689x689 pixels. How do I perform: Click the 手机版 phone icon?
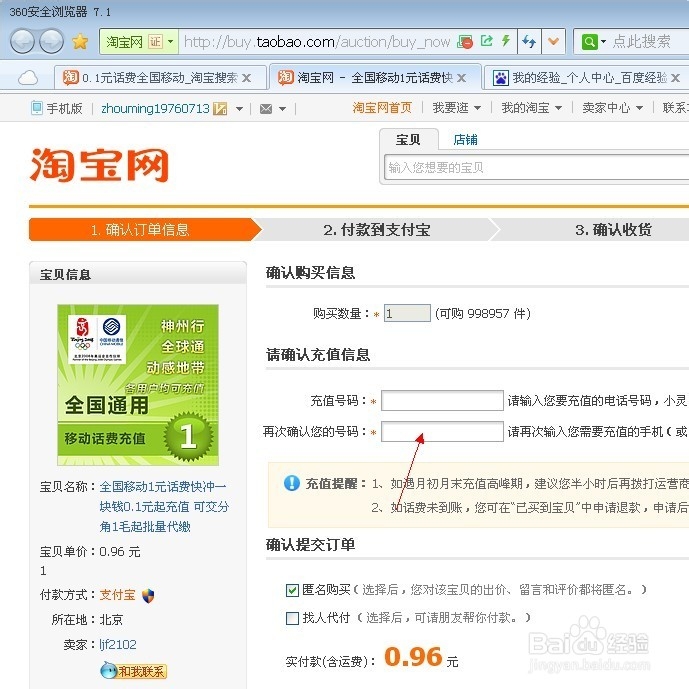click(x=36, y=108)
